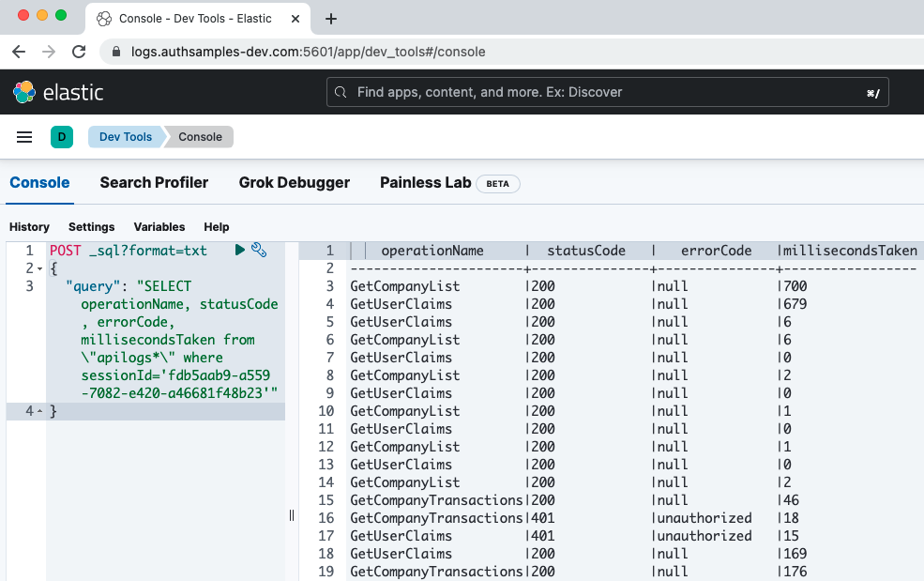The width and height of the screenshot is (924, 581).
Task: Open the hamburger navigation menu
Action: 24,137
